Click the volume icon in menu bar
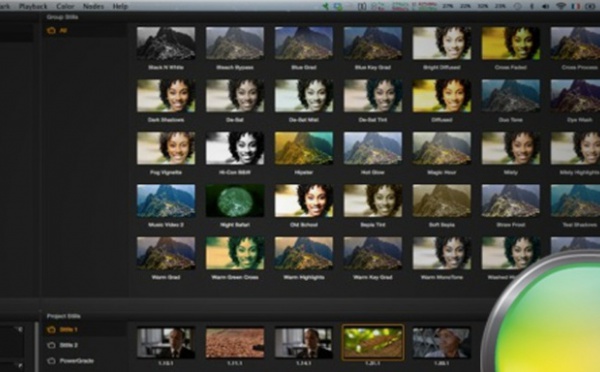 click(x=545, y=6)
